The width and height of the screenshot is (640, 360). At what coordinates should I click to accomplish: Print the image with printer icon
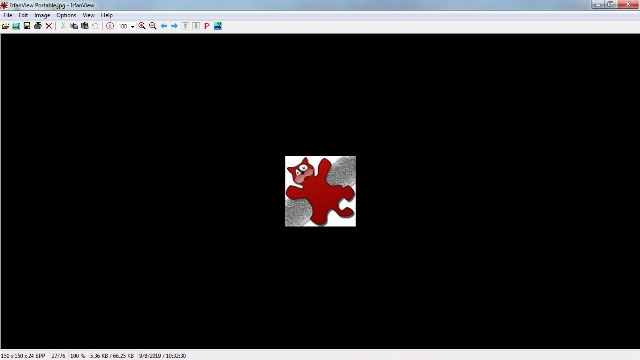[x=38, y=26]
